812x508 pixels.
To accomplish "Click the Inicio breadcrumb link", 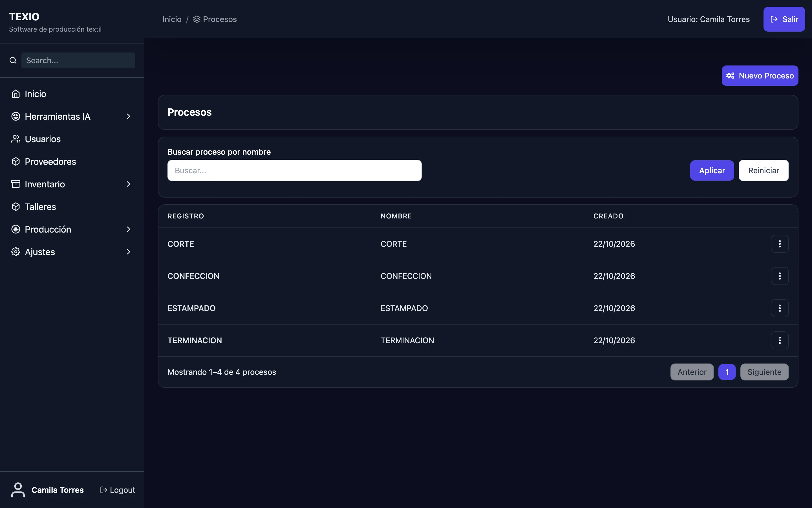I will [172, 19].
